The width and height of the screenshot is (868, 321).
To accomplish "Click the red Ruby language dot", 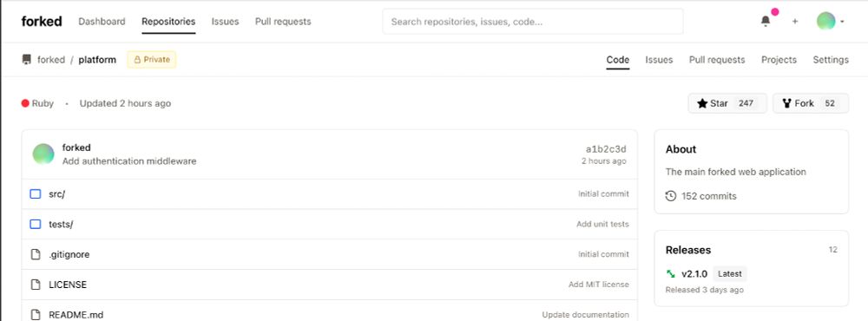I will [25, 103].
